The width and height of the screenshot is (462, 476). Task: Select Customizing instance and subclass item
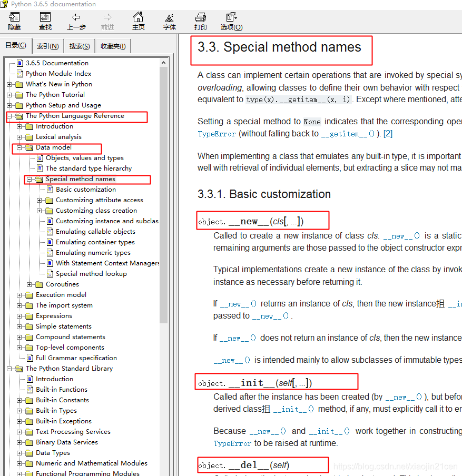coord(107,221)
